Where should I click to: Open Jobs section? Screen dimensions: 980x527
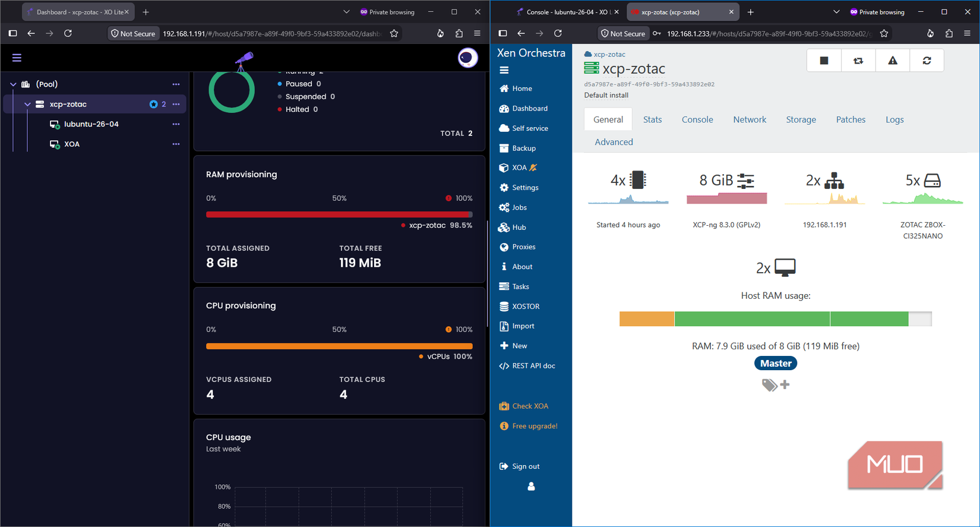pos(513,207)
